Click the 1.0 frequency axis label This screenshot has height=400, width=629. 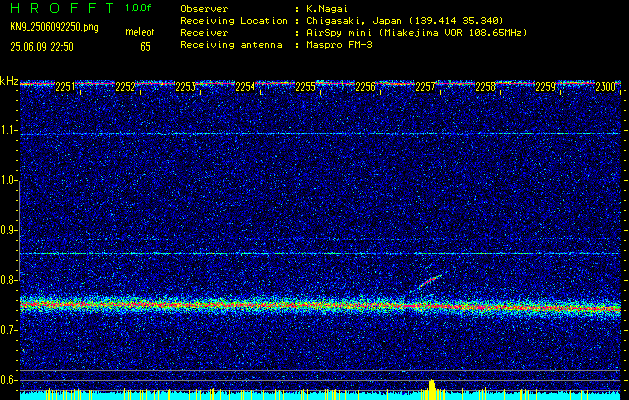[x=8, y=181]
